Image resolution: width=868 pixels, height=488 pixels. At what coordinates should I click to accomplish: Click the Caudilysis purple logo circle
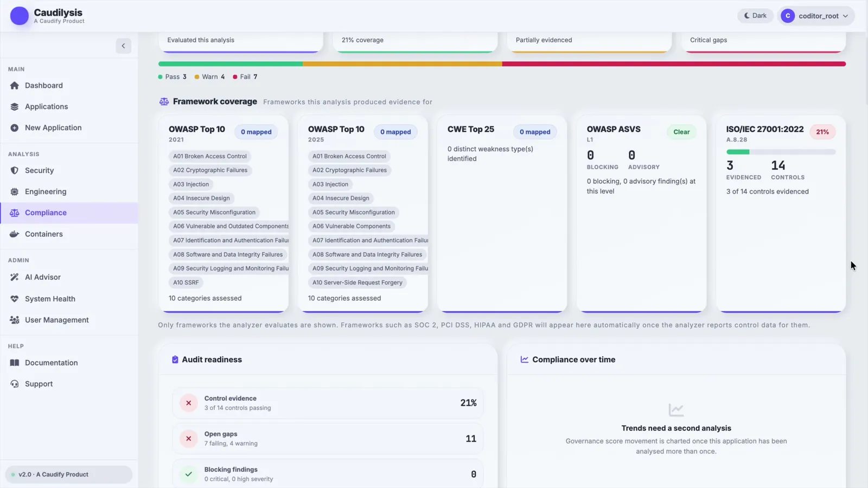tap(20, 16)
